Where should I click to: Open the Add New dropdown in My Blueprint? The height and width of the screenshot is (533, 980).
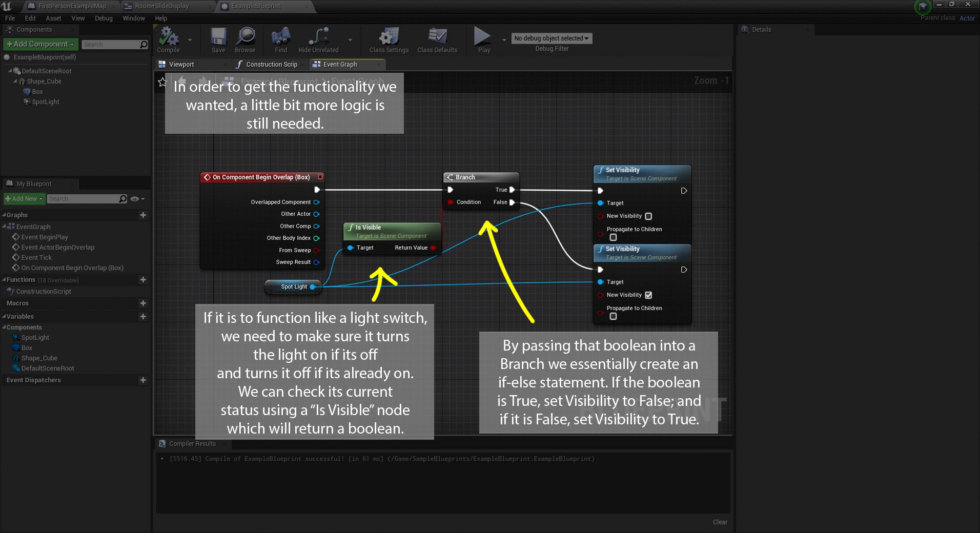point(24,199)
